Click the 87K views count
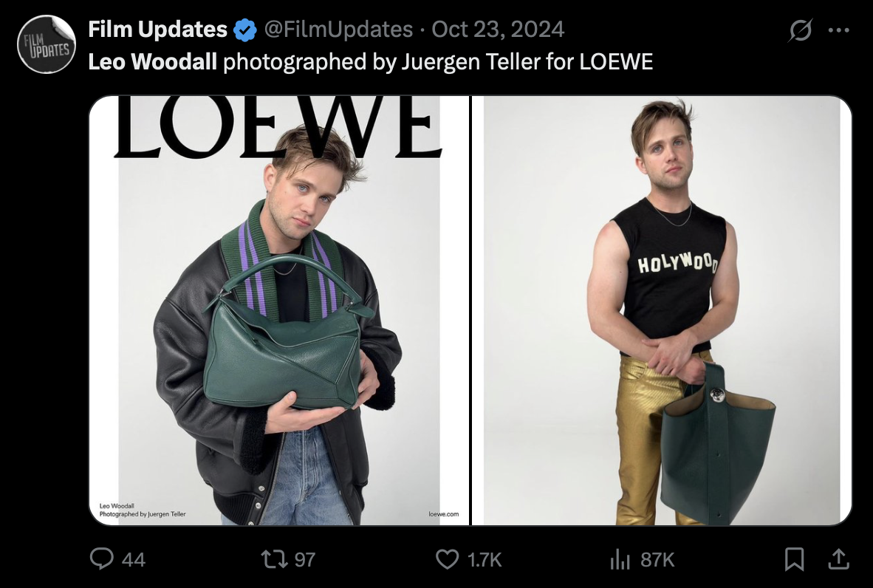 click(x=657, y=560)
